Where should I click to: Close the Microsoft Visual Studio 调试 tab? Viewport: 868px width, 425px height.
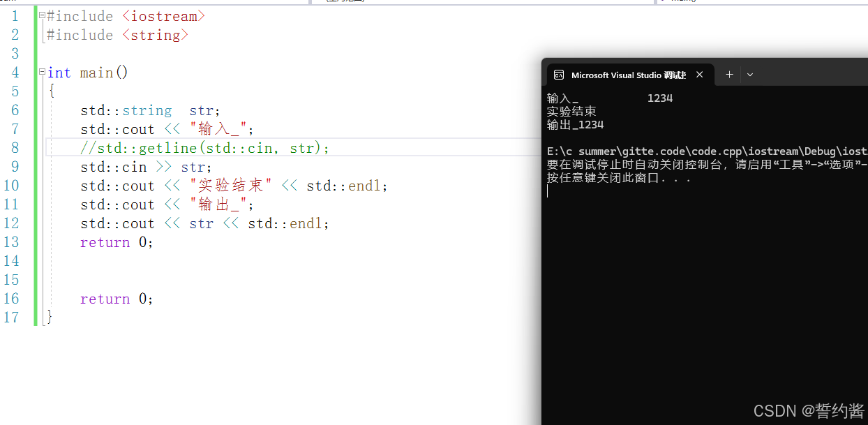[699, 75]
